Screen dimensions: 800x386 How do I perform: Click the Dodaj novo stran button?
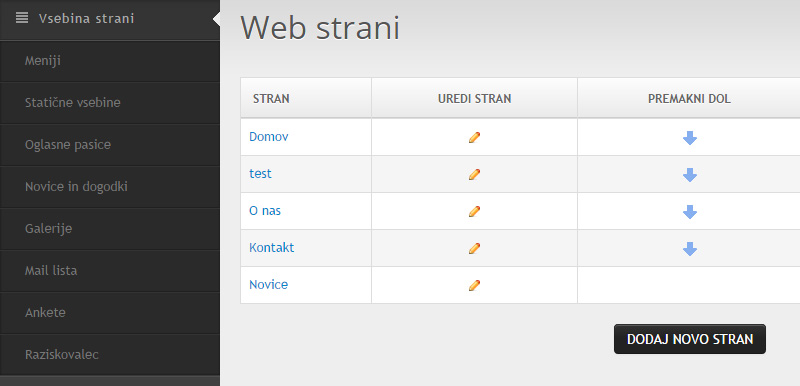tap(690, 339)
